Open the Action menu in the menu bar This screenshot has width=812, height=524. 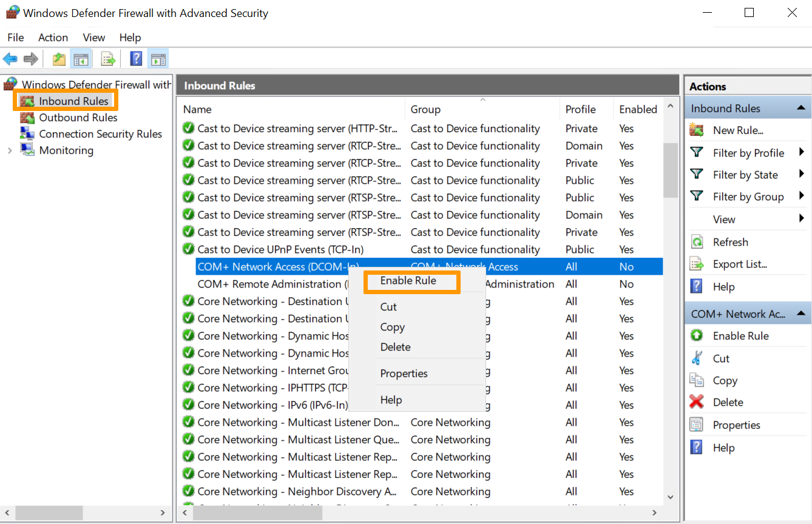point(53,38)
